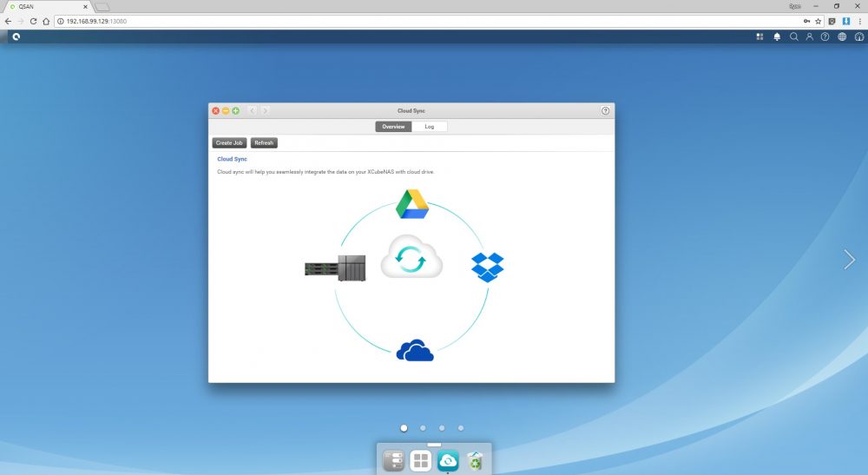Image resolution: width=868 pixels, height=475 pixels.
Task: Open the recycle bin dock icon
Action: 475,460
